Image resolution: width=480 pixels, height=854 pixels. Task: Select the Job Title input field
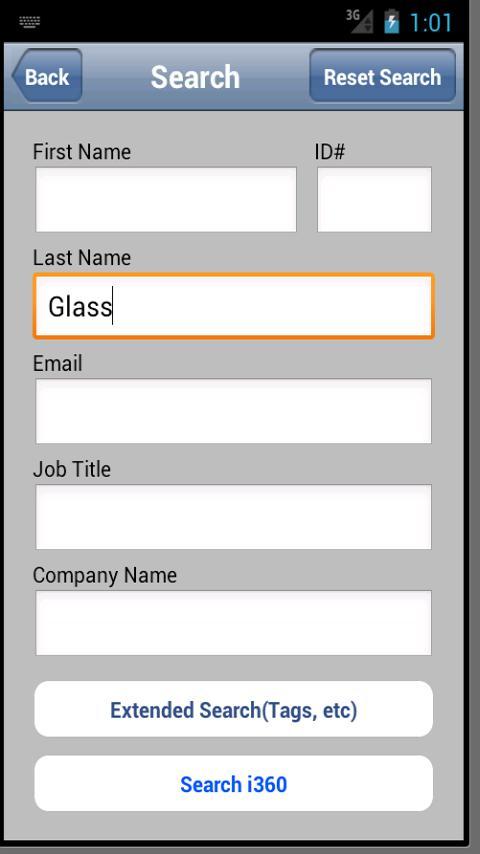(x=234, y=516)
